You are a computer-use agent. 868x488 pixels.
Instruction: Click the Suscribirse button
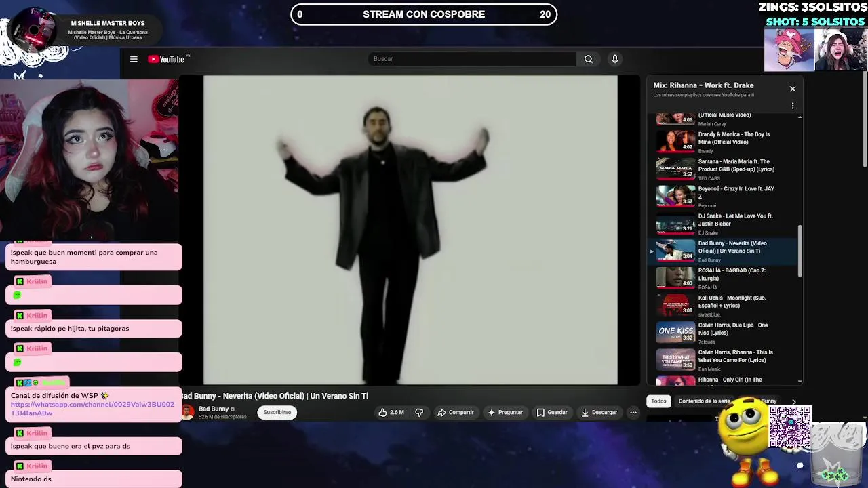277,412
